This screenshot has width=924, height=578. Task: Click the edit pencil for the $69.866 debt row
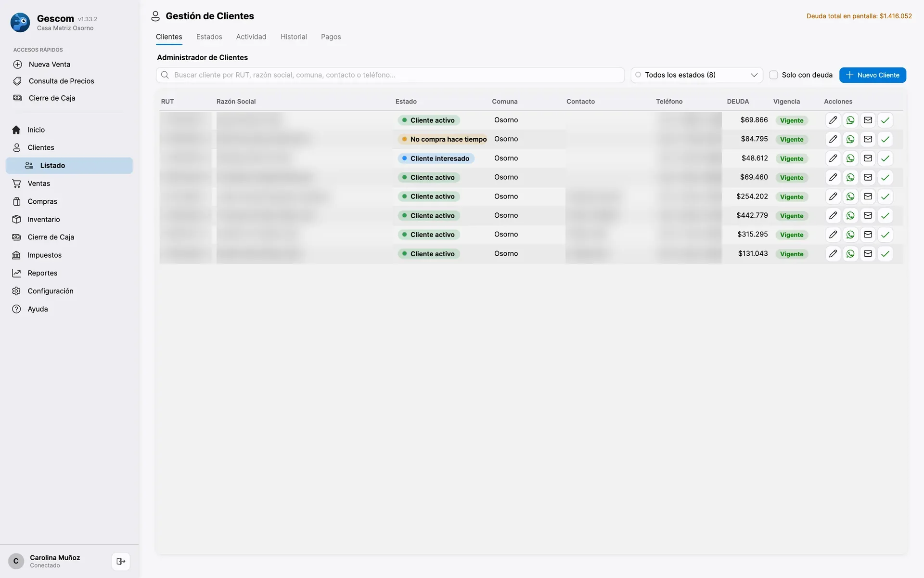point(833,120)
